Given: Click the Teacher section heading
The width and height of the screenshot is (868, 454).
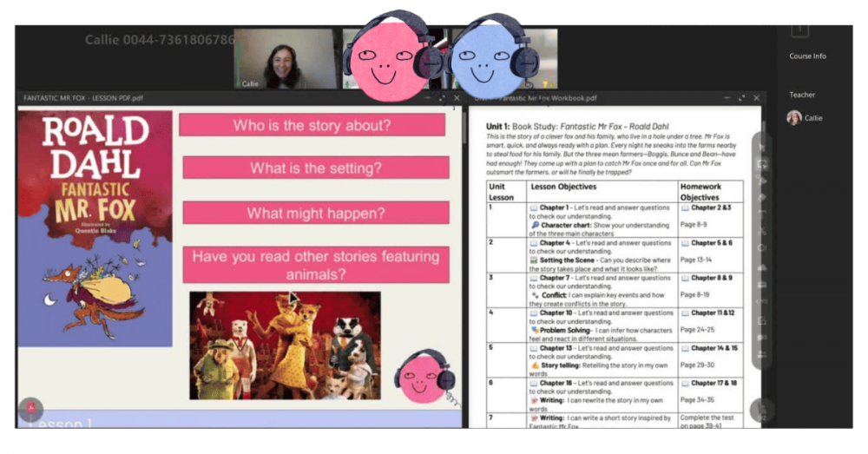Looking at the screenshot, I should (801, 95).
